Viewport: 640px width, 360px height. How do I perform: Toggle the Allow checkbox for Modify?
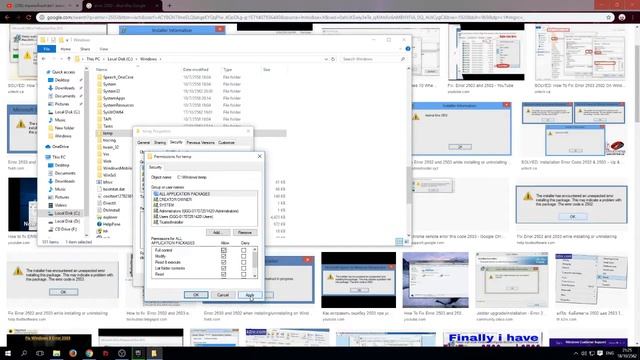(223, 256)
